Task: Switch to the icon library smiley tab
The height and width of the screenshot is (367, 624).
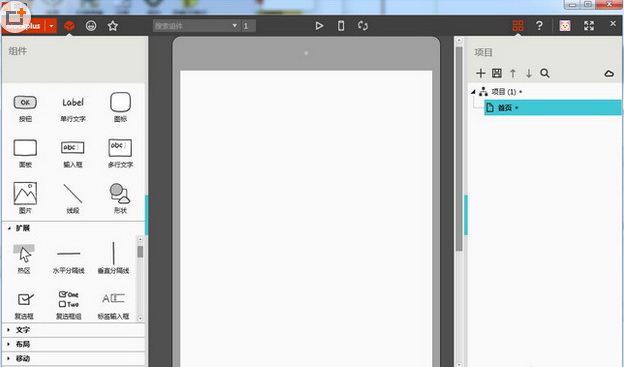Action: (x=91, y=26)
